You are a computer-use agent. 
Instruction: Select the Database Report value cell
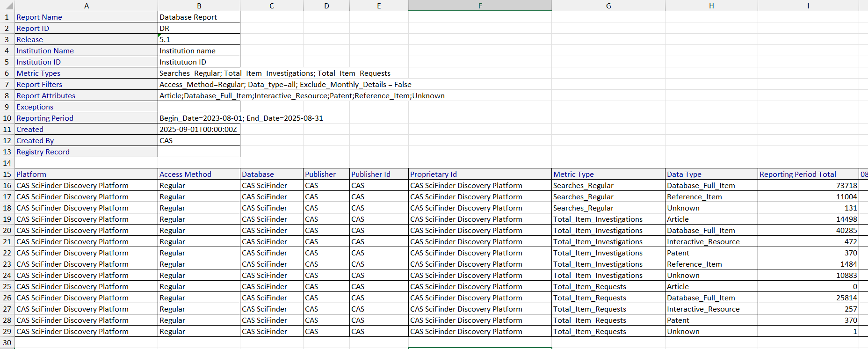[199, 17]
